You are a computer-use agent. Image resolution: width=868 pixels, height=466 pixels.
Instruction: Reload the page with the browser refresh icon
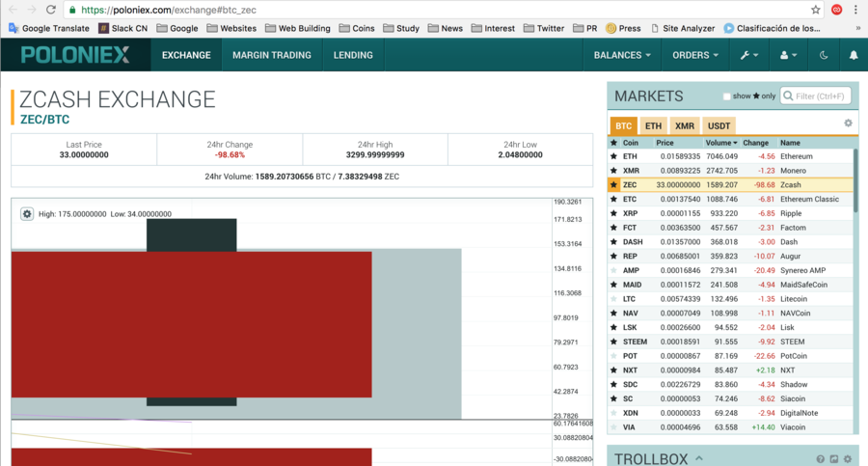click(x=50, y=10)
